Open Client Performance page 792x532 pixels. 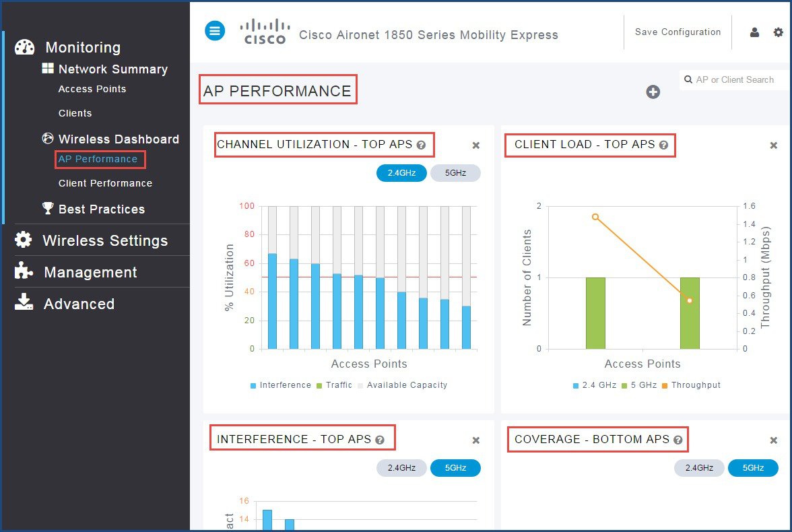point(105,183)
